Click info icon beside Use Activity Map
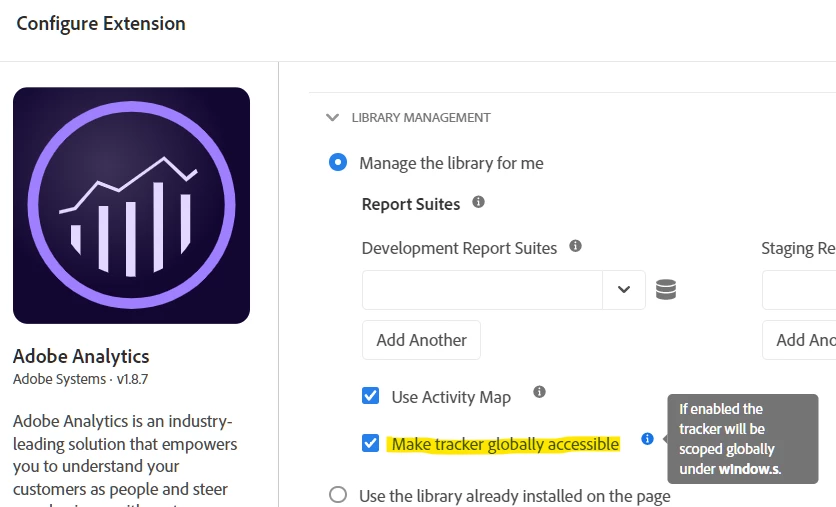 point(540,392)
